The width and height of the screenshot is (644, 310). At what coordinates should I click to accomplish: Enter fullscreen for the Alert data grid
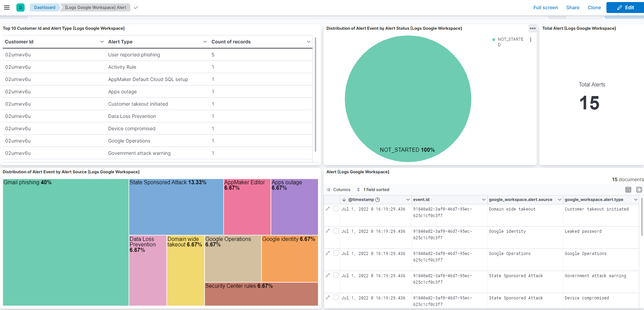click(x=639, y=190)
